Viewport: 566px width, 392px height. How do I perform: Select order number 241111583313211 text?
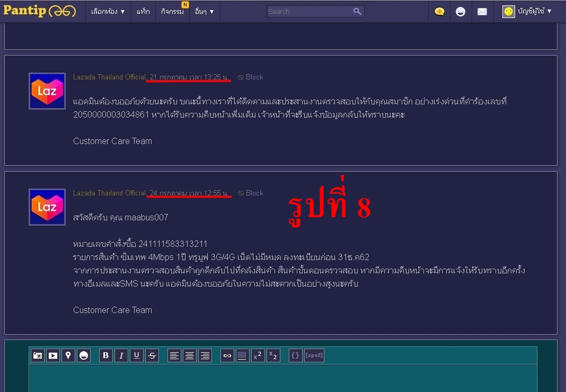pyautogui.click(x=173, y=244)
